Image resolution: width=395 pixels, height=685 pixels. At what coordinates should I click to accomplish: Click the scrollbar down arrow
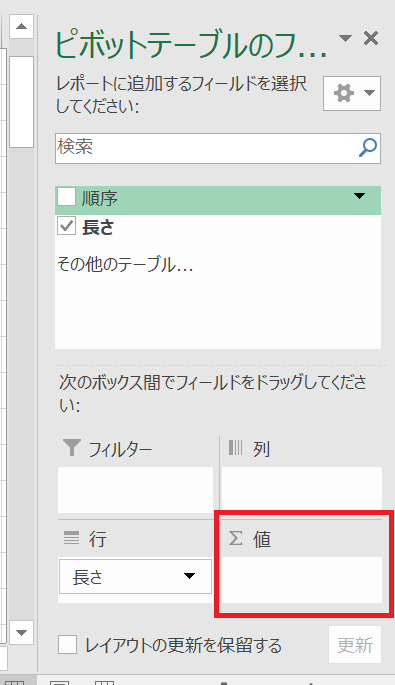[x=21, y=632]
